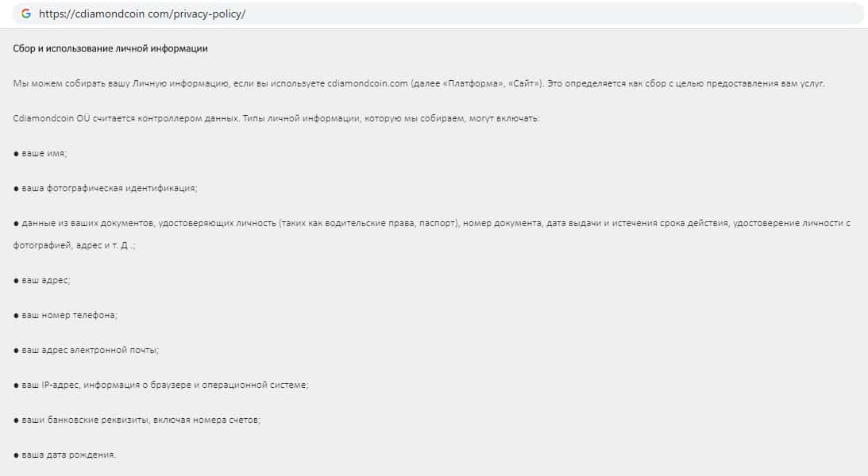The image size is (868, 476).
Task: Click the heading "Сбор и использование личной информации"
Action: tap(110, 48)
